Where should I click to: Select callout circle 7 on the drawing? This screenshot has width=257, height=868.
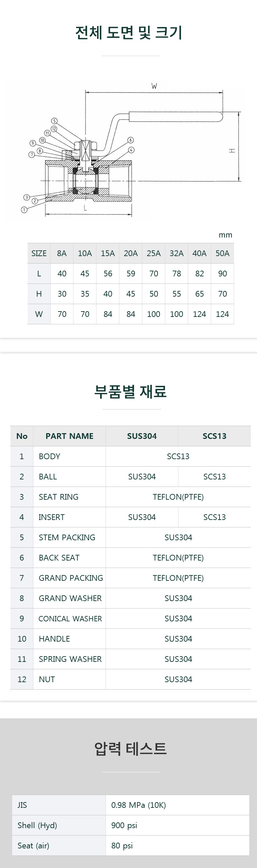[x=31, y=155]
